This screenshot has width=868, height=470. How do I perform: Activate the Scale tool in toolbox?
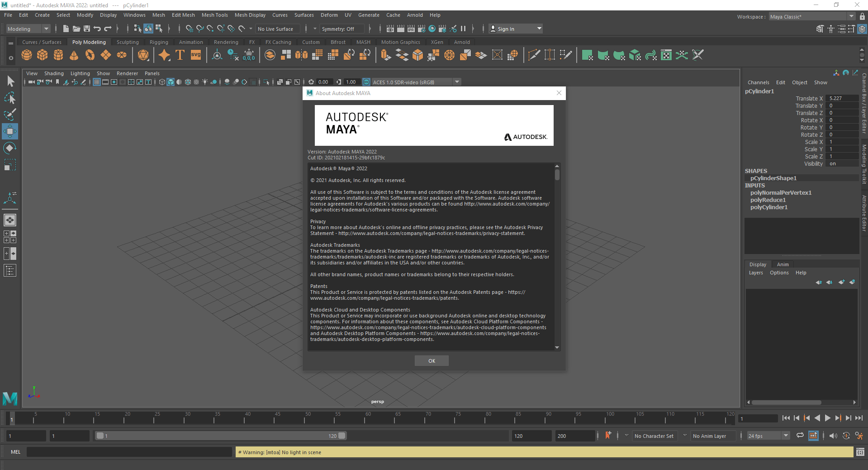10,164
